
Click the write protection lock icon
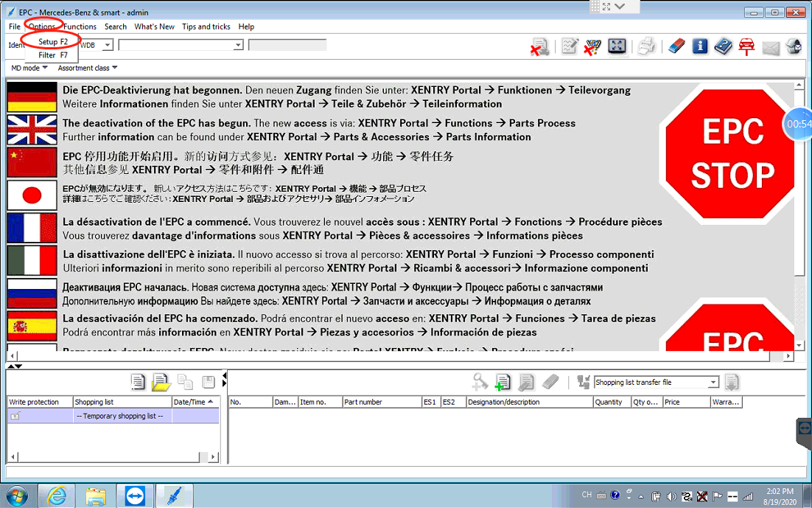(15, 416)
